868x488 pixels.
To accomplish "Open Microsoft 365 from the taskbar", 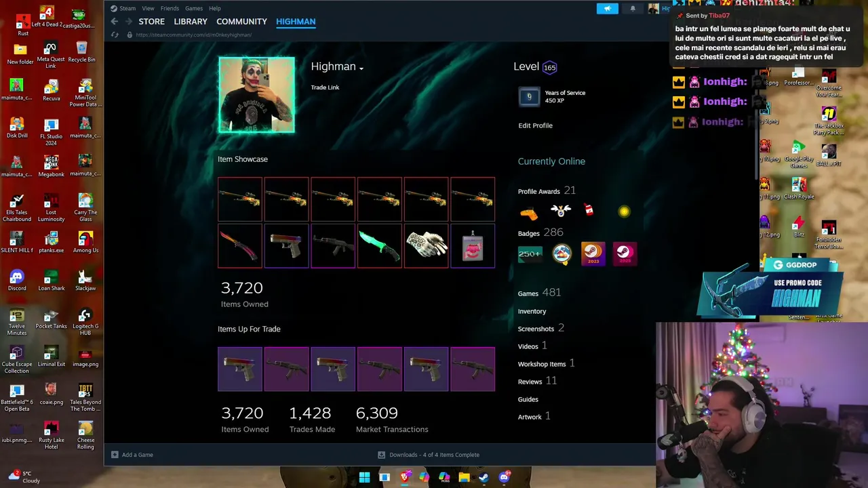I will 444,477.
